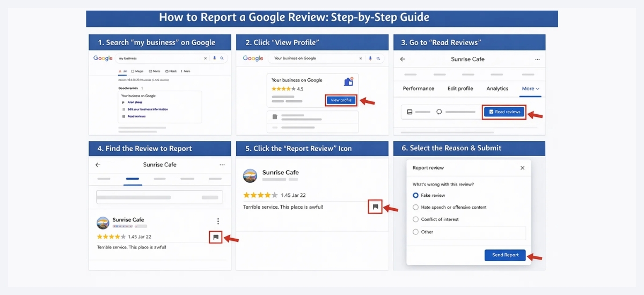Select the "Other" radio option
The image size is (644, 295).
(415, 232)
